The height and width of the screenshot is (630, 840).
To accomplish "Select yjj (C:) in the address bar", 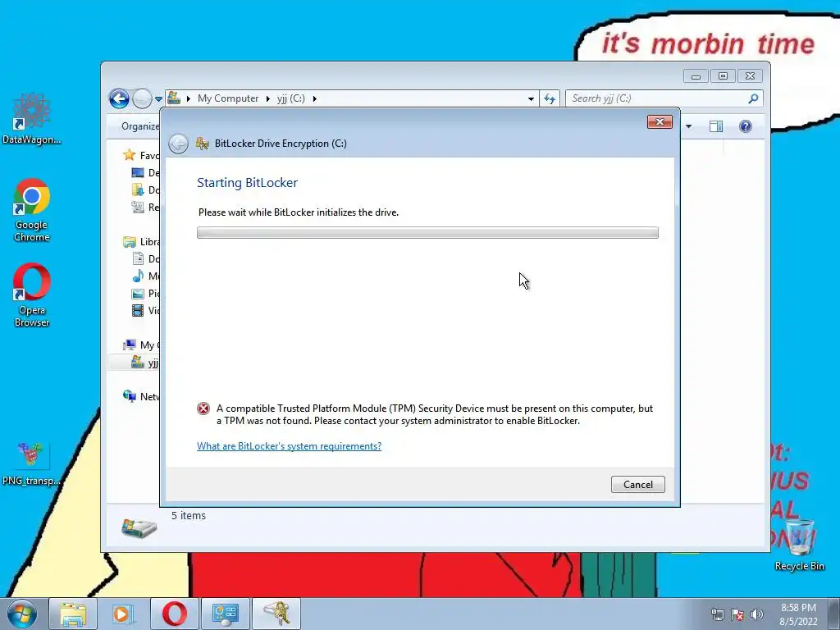I will click(291, 98).
